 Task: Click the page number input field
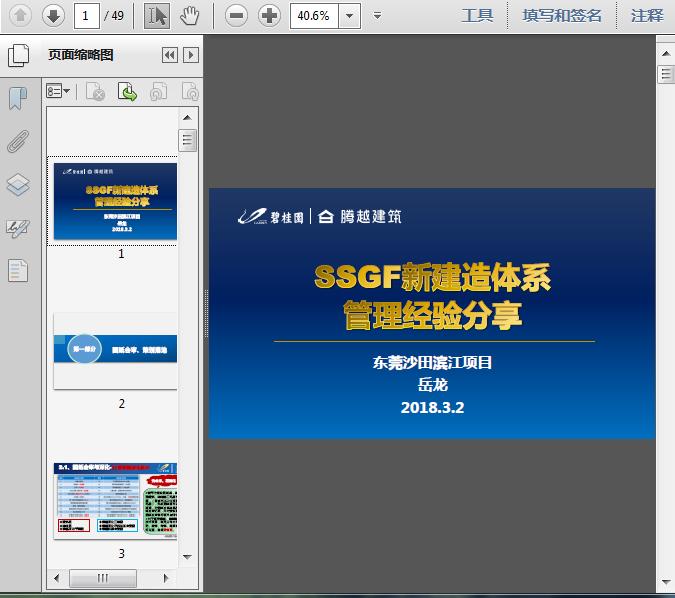[87, 16]
